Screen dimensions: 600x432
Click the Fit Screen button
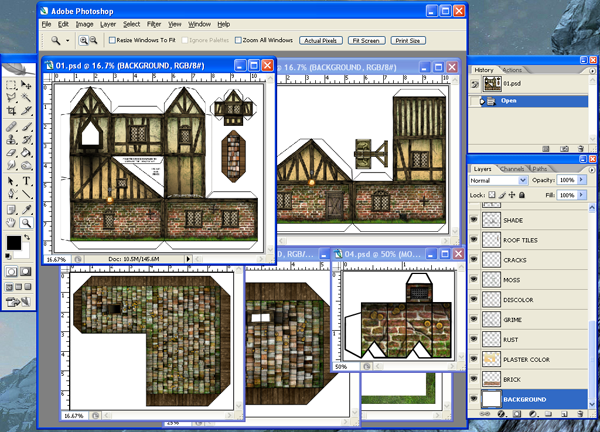tap(366, 40)
